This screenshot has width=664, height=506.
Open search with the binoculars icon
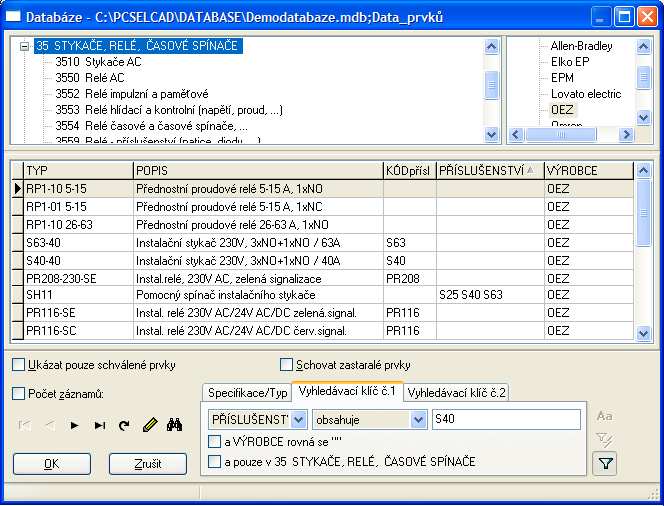[174, 425]
